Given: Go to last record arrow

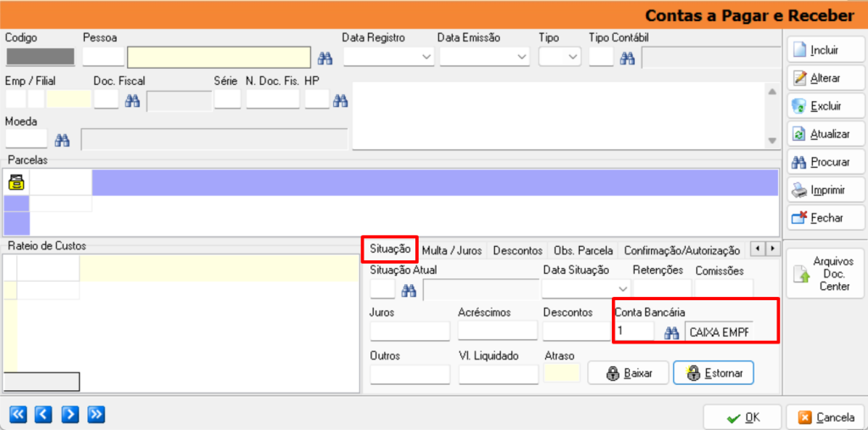Looking at the screenshot, I should coord(97,414).
